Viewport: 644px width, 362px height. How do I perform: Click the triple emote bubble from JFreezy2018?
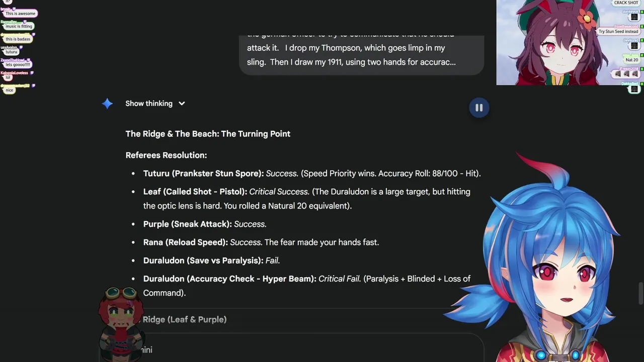626,74
